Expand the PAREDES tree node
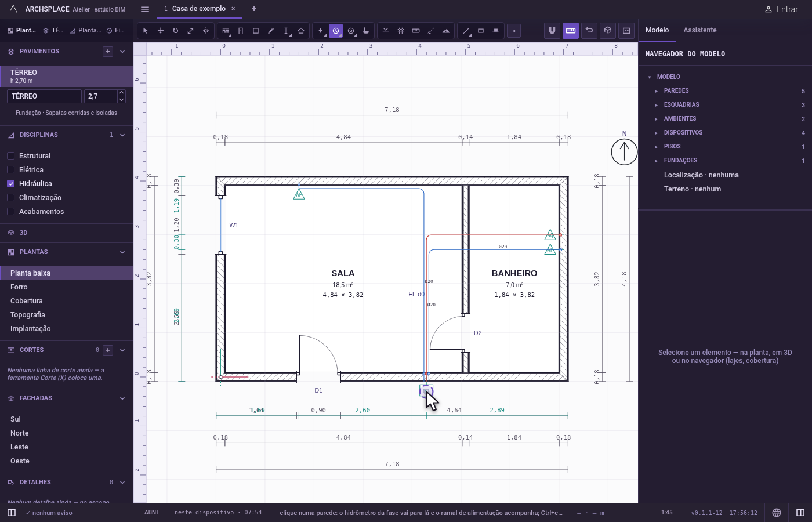Screen dimensions: 812x522 pyautogui.click(x=656, y=91)
